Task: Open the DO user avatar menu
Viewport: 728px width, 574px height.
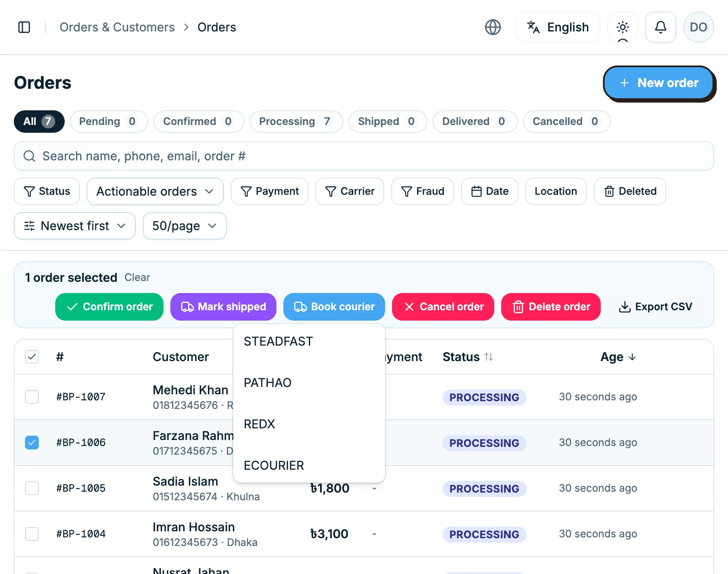Action: 698,27
